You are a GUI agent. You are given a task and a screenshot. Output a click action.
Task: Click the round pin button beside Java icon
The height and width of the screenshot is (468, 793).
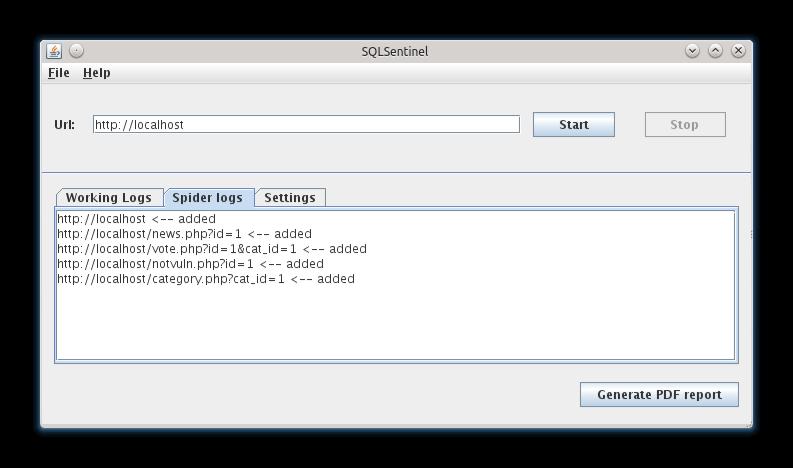click(x=77, y=51)
